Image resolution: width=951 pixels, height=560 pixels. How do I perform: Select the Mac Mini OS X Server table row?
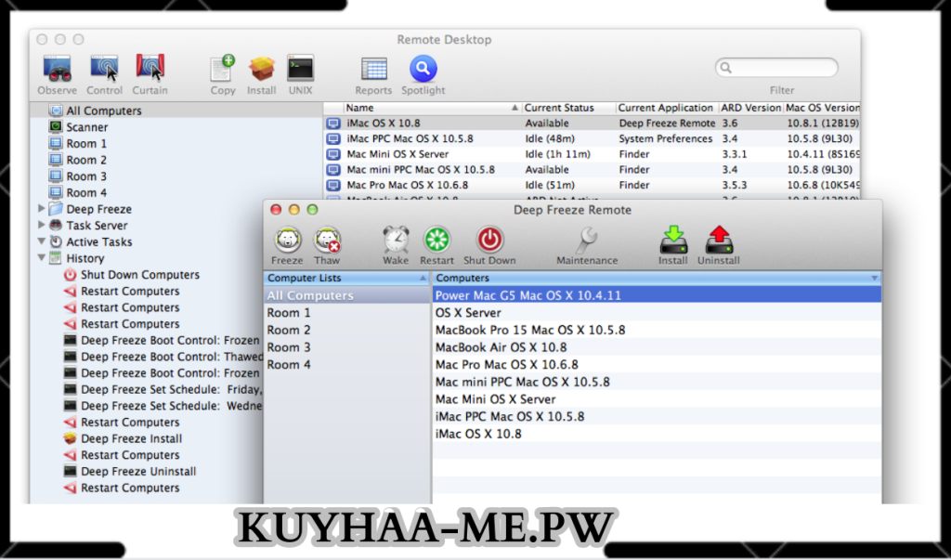tap(592, 154)
